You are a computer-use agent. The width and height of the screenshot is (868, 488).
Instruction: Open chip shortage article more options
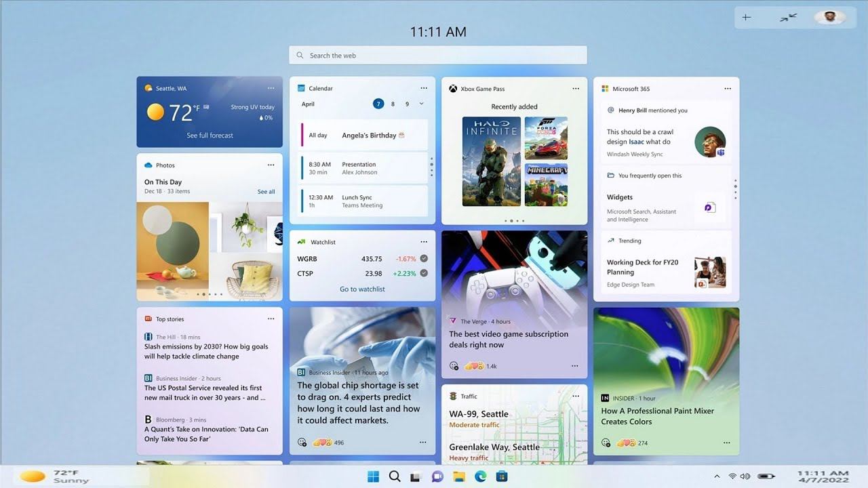(x=423, y=443)
